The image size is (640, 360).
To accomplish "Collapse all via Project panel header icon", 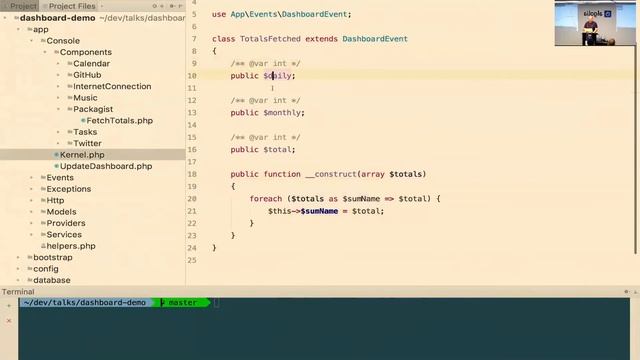I will 162,6.
